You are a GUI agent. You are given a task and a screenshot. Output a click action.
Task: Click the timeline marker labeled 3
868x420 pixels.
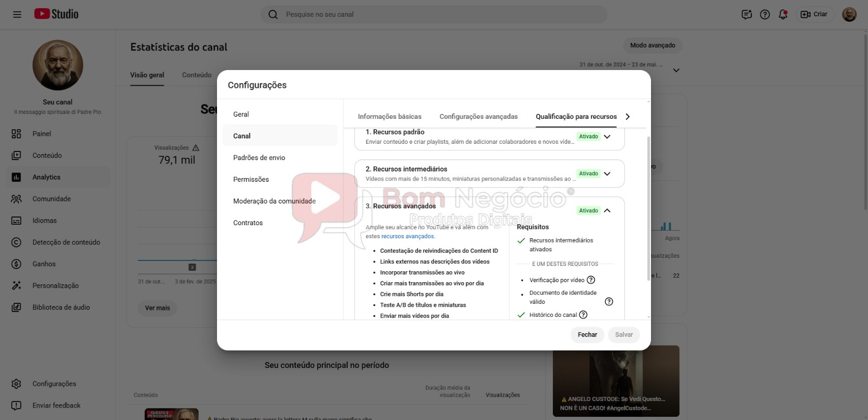pyautogui.click(x=192, y=267)
